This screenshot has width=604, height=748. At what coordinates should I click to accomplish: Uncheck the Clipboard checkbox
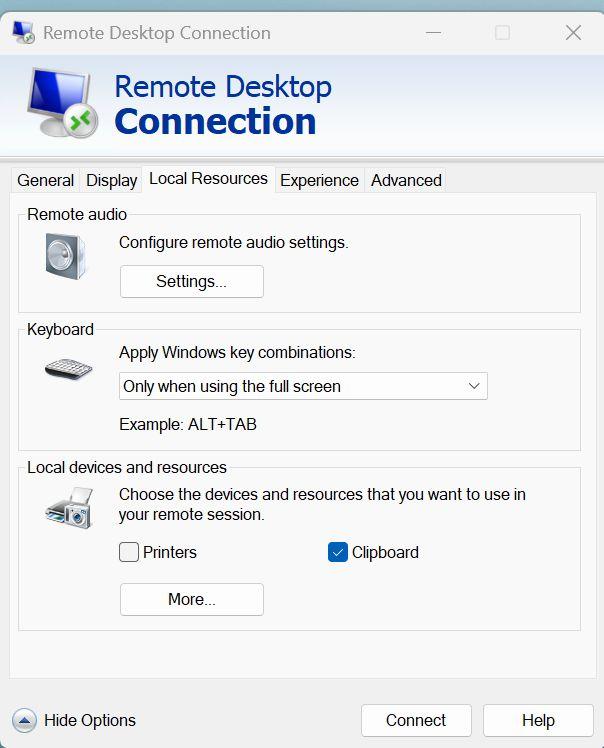pos(338,552)
